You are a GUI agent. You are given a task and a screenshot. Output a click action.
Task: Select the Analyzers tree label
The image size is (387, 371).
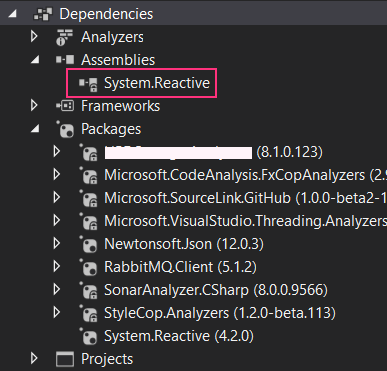pos(112,37)
